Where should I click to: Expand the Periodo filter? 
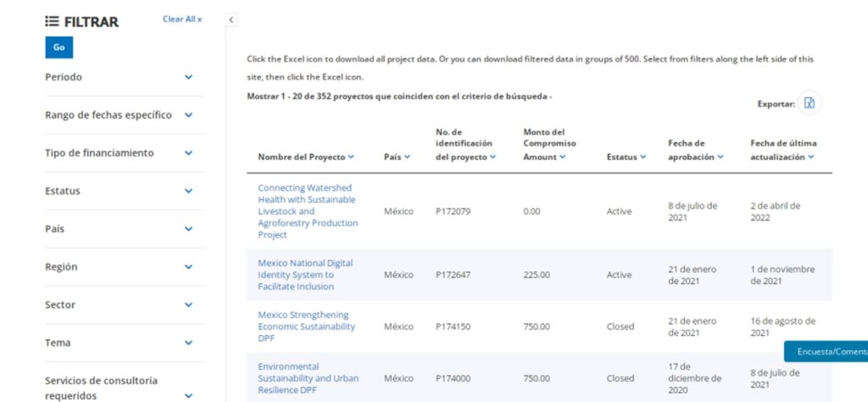tap(188, 77)
